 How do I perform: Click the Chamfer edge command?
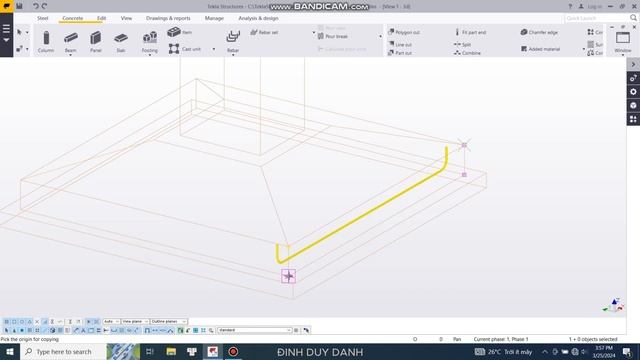coord(539,32)
